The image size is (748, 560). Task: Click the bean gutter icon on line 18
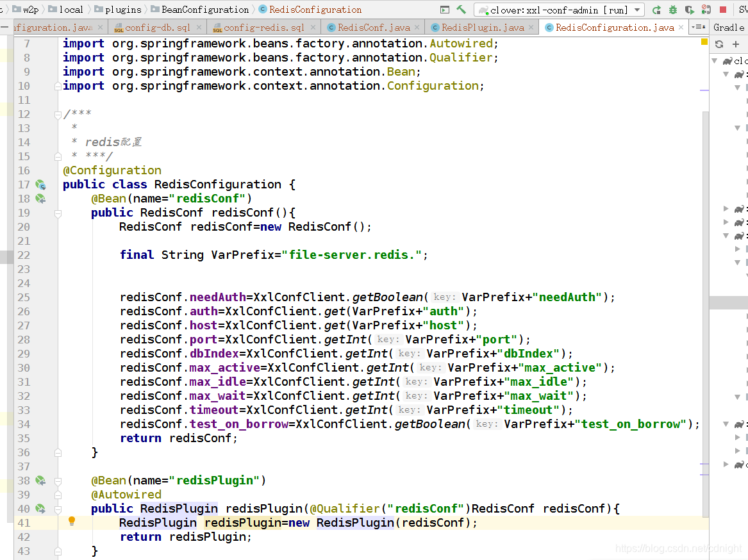[41, 199]
